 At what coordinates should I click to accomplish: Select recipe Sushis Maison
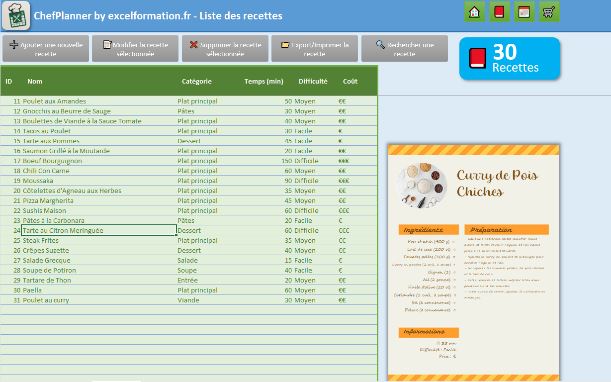(x=44, y=210)
